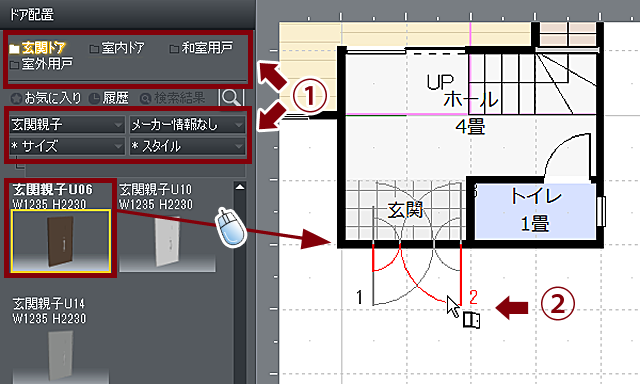This screenshot has width=640, height=384.
Task: Switch to the 履歴 history tab
Action: [x=109, y=98]
